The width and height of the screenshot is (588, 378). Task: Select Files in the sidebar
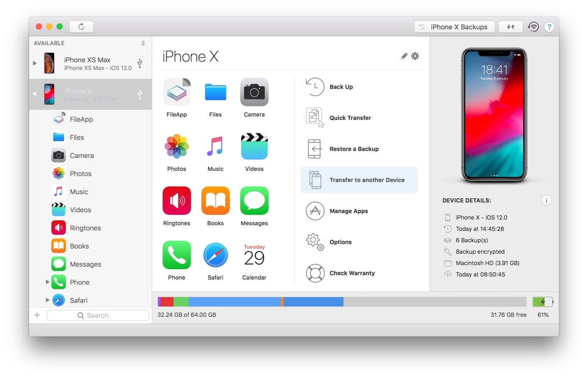point(91,137)
